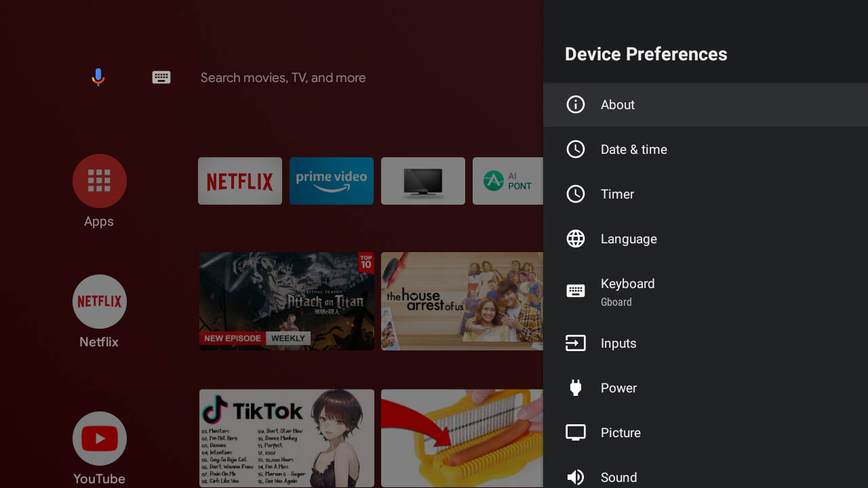Select Inputs in the preferences list
This screenshot has width=868, height=488.
[x=705, y=344]
